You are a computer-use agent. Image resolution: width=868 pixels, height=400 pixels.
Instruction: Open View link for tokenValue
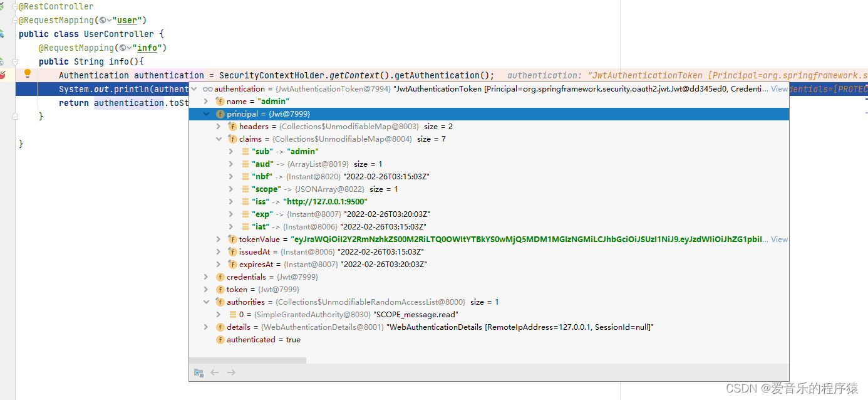(x=779, y=239)
